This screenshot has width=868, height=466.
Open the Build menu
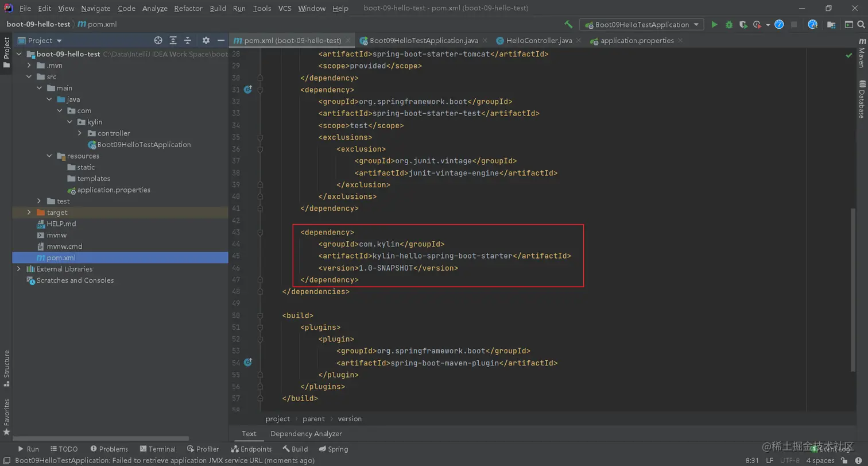coord(218,9)
